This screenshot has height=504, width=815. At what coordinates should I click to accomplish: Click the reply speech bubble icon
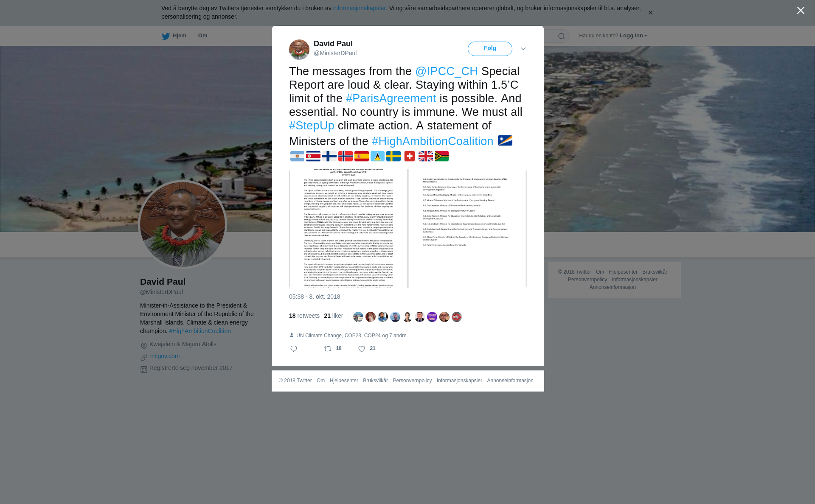294,349
